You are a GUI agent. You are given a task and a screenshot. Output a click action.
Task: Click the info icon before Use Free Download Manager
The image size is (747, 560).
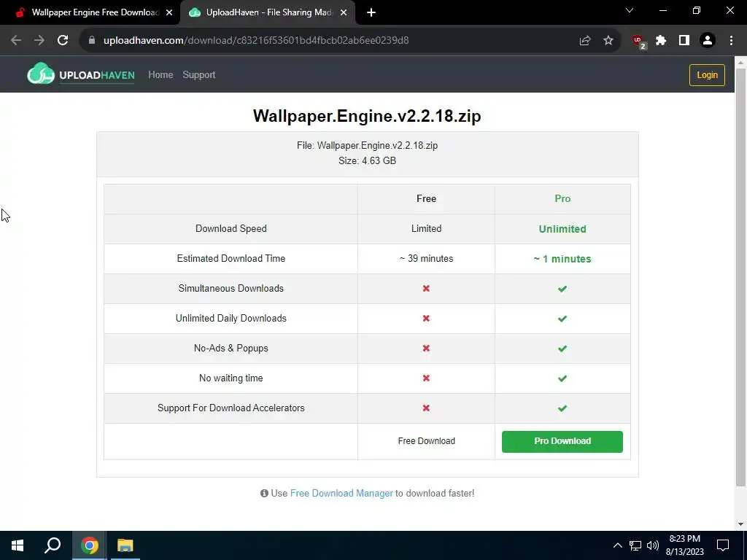point(264,494)
